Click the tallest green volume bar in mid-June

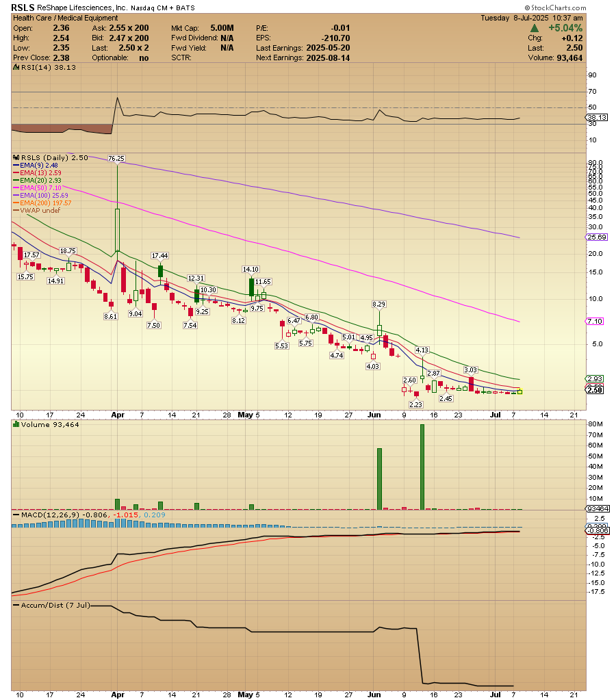(422, 467)
